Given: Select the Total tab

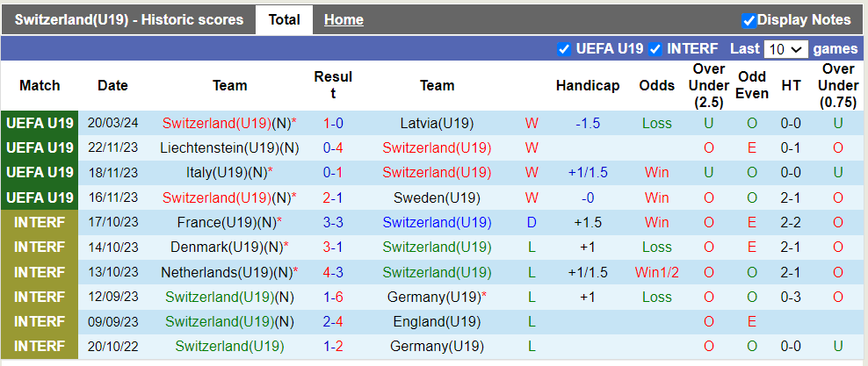Looking at the screenshot, I should click(284, 19).
